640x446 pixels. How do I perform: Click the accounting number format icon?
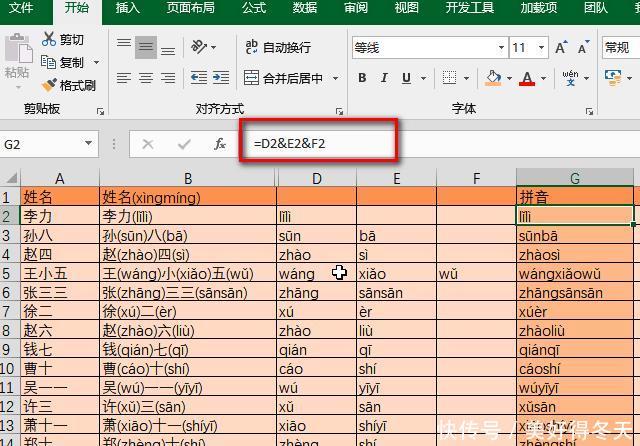[x=613, y=78]
